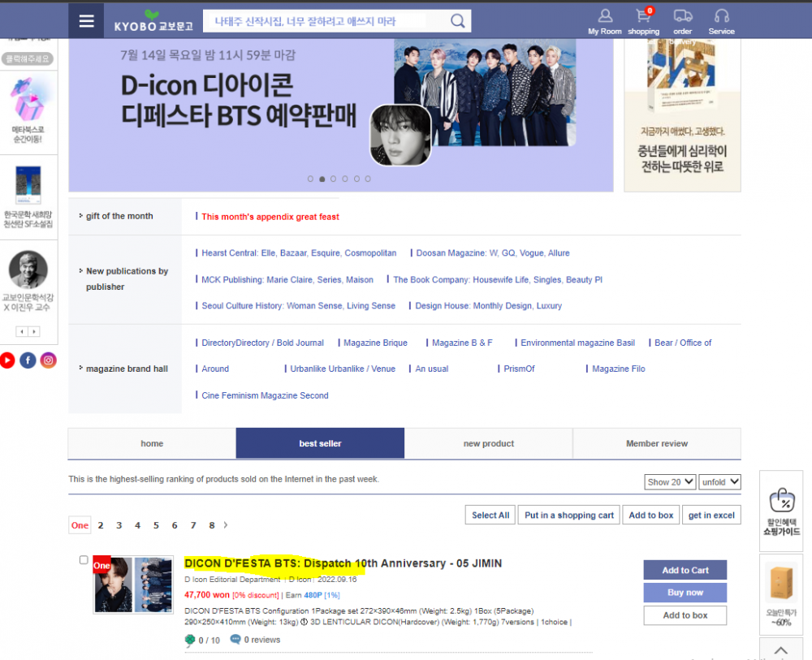Open Magazine Filo link
Screen dimensions: 812x660
click(618, 369)
